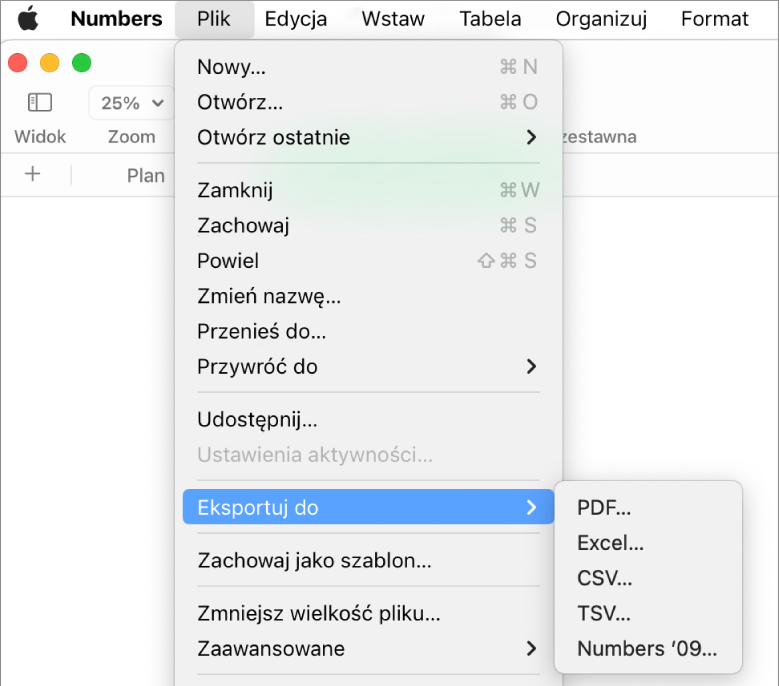Image resolution: width=780 pixels, height=686 pixels.
Task: Open the Numbers app menu
Action: point(116,19)
